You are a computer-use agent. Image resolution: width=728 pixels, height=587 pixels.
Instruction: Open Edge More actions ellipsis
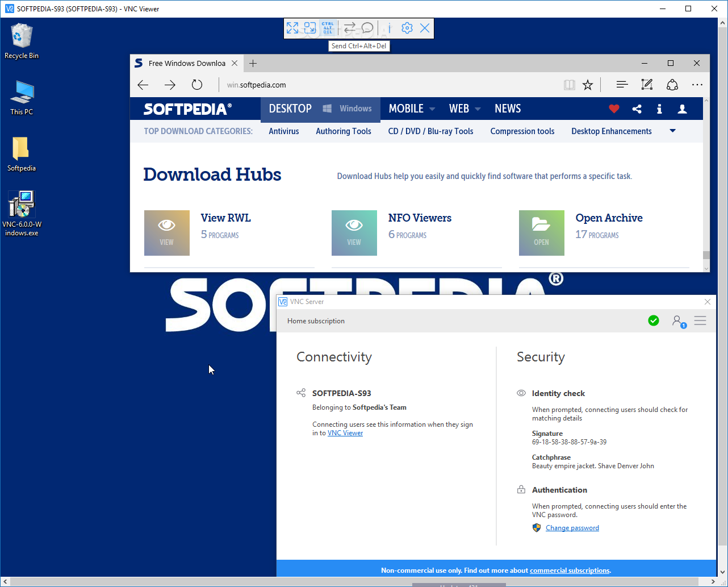tap(697, 85)
